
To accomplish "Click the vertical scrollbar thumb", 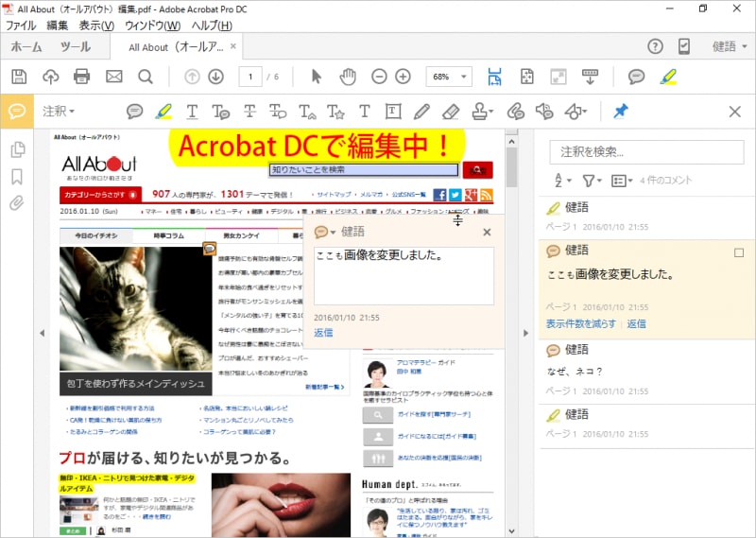I will (511, 167).
